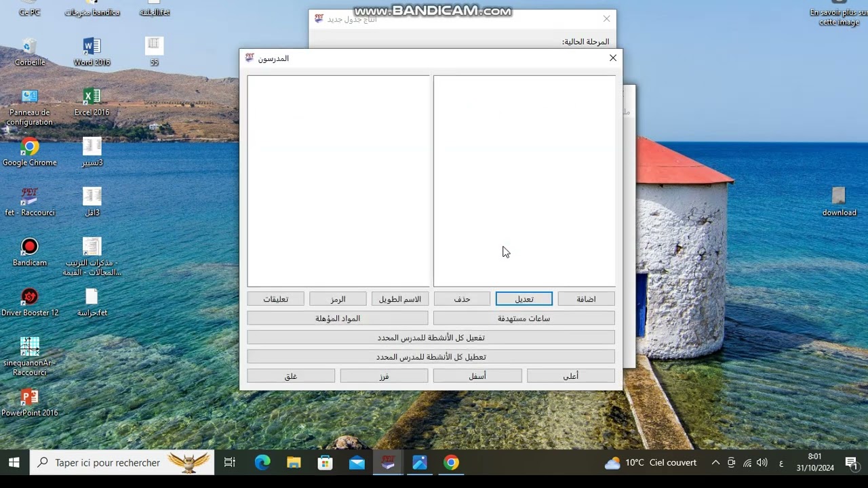Viewport: 868px width, 488px height.
Task: Close the المدرسون dialog window
Action: 613,58
